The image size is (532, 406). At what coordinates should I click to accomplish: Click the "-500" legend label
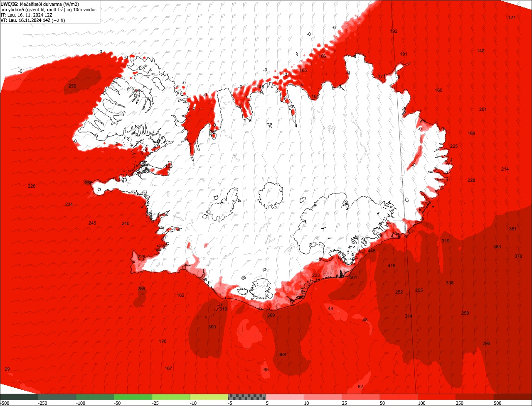click(5, 403)
